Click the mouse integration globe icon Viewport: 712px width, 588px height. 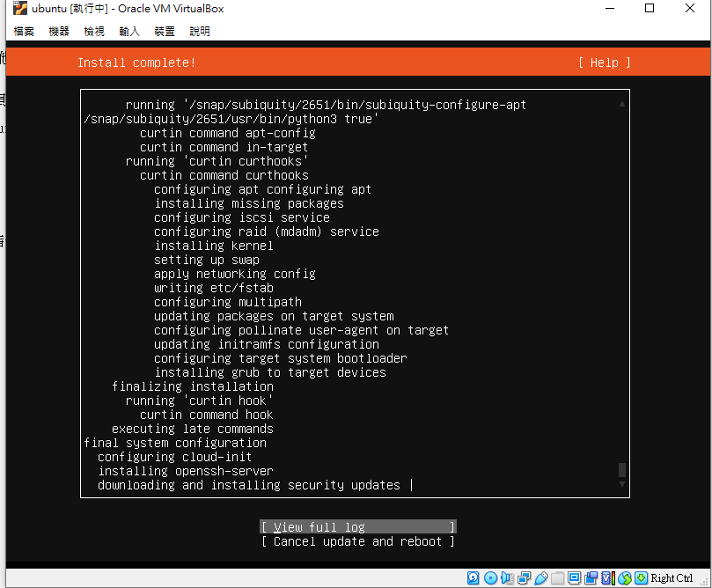pyautogui.click(x=625, y=577)
